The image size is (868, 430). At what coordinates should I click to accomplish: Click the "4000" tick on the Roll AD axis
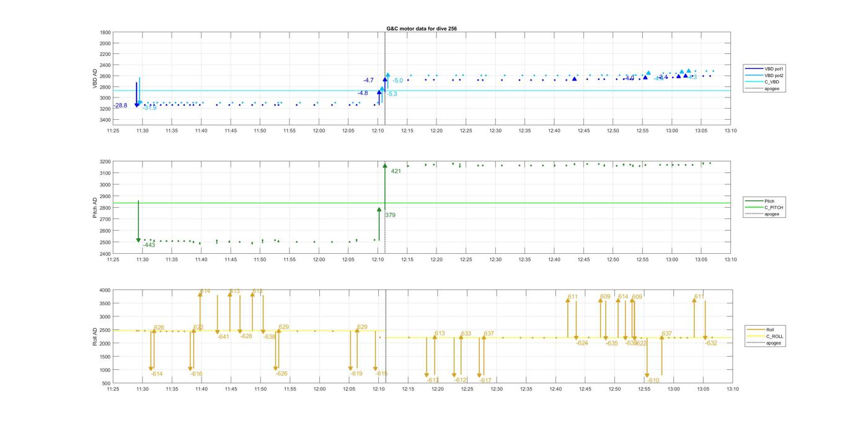click(105, 290)
